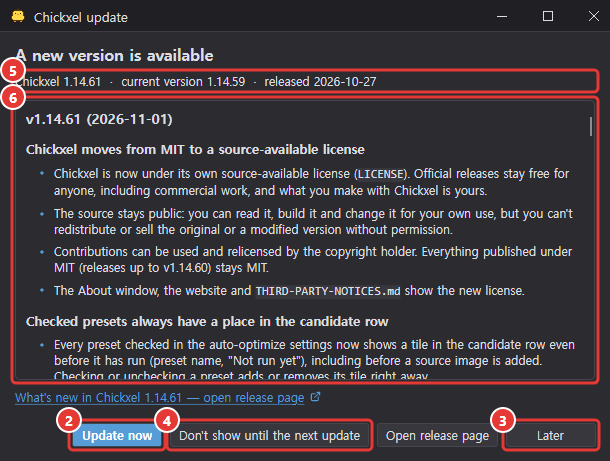Click the Open release page button

click(x=437, y=435)
